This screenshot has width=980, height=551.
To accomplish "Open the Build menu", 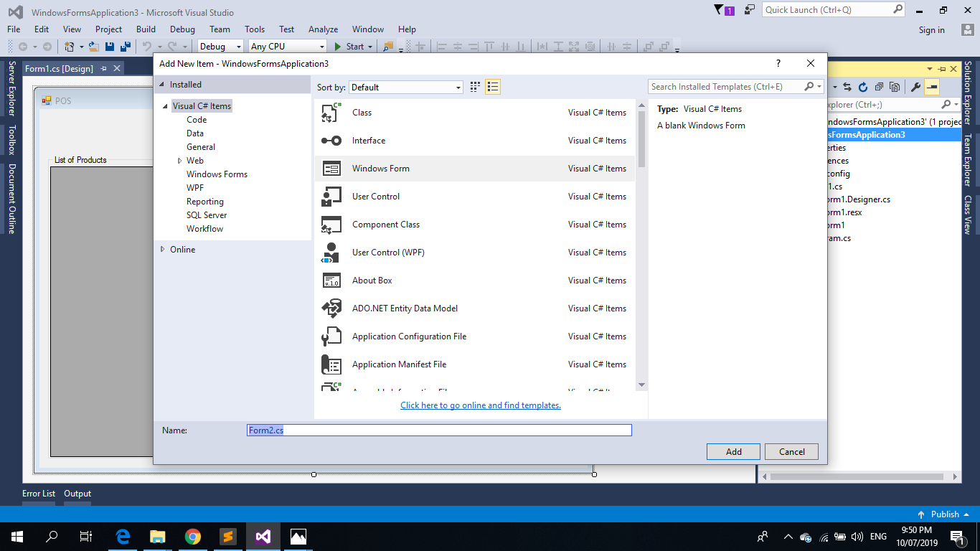I will tap(146, 29).
